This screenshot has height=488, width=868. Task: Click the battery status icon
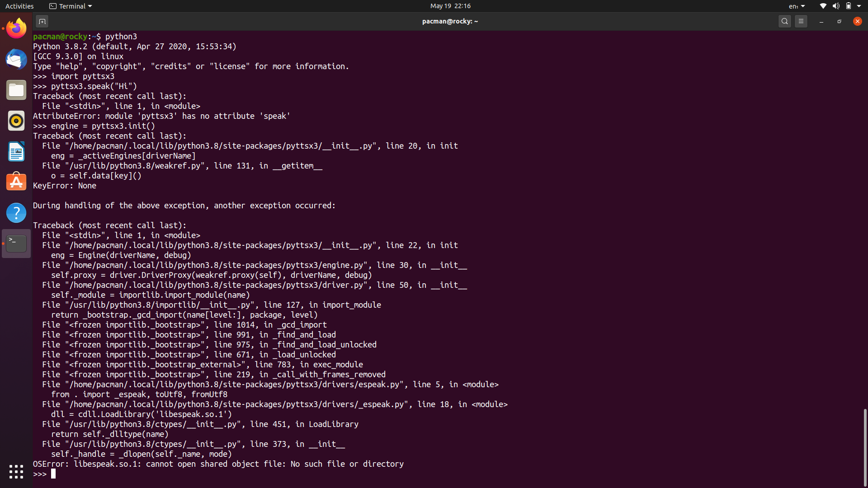(849, 6)
